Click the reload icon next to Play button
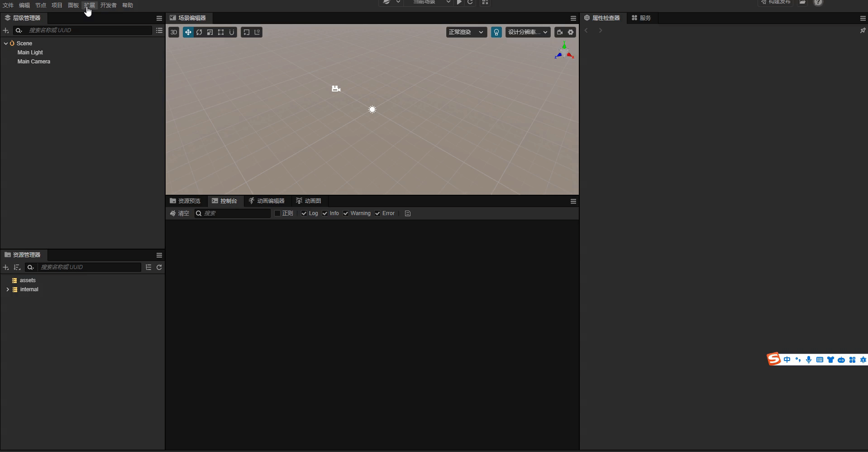The image size is (868, 452). (x=471, y=3)
